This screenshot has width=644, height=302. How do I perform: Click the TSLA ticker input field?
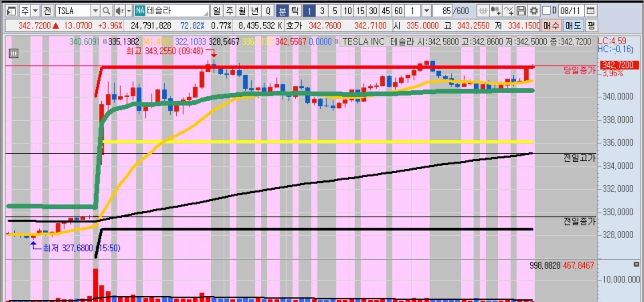point(73,10)
